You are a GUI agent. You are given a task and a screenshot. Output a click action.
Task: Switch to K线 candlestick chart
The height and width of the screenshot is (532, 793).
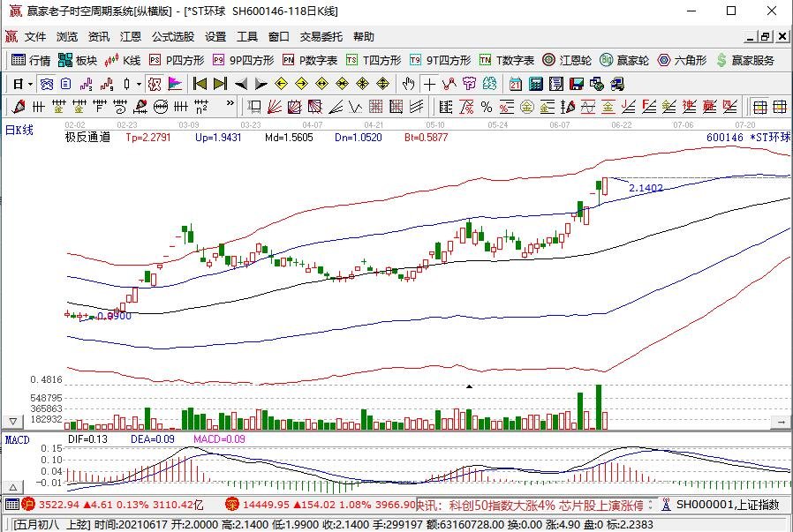tap(123, 61)
